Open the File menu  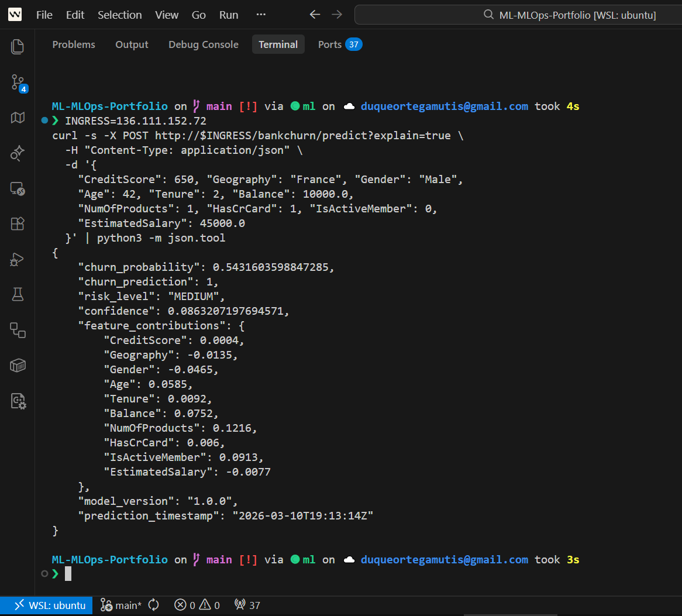pos(44,15)
